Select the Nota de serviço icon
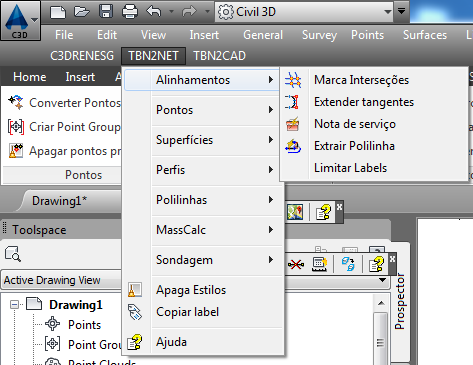The image size is (473, 365). (293, 124)
